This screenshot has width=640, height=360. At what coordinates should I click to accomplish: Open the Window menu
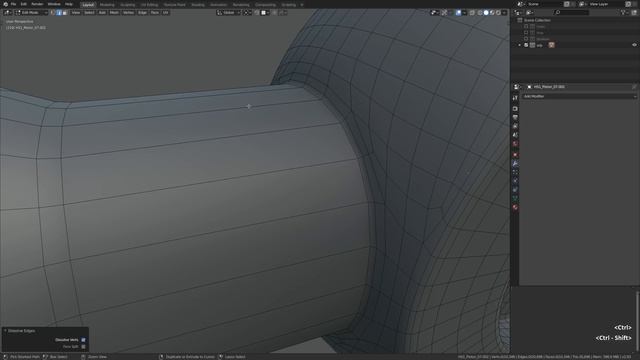(x=54, y=4)
